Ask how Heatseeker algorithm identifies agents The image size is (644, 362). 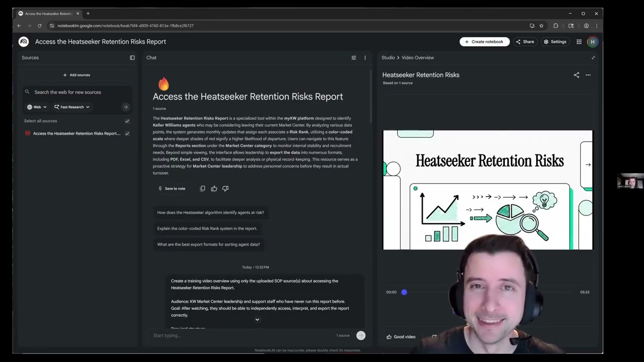[211, 213]
